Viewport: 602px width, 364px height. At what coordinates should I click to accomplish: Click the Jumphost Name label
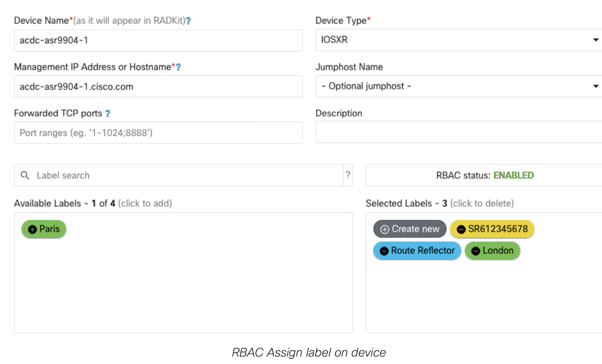point(349,67)
